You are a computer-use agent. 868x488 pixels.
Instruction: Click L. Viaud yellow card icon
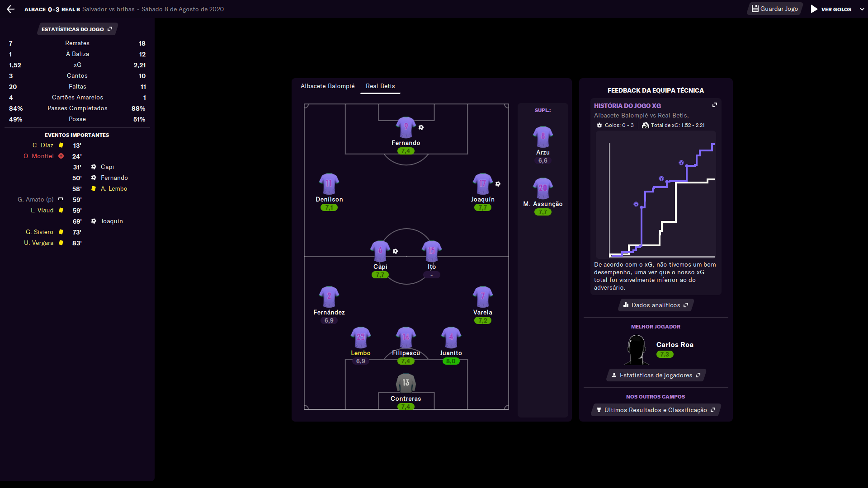61,210
